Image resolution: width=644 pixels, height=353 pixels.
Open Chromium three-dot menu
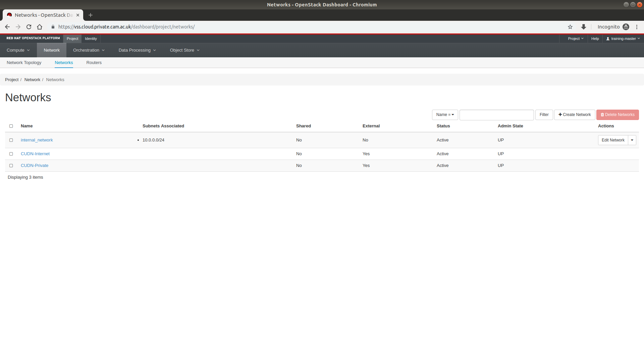point(637,27)
